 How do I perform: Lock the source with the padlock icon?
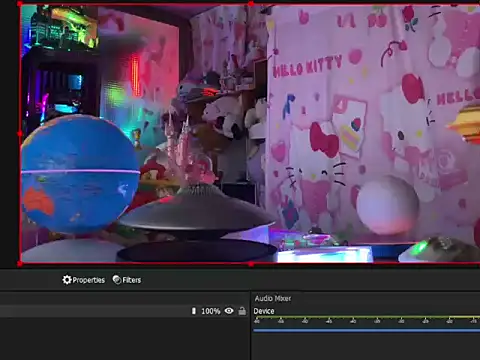pos(242,311)
